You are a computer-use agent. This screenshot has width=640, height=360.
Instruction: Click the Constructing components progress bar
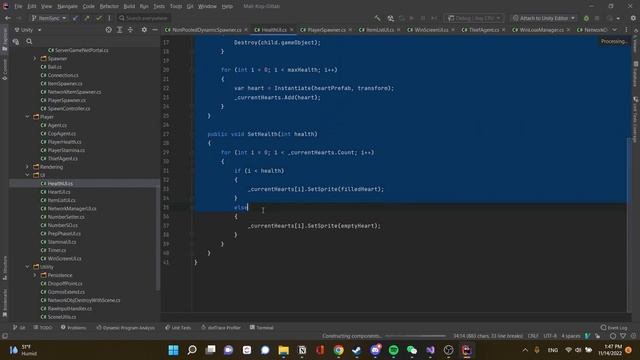(x=416, y=336)
